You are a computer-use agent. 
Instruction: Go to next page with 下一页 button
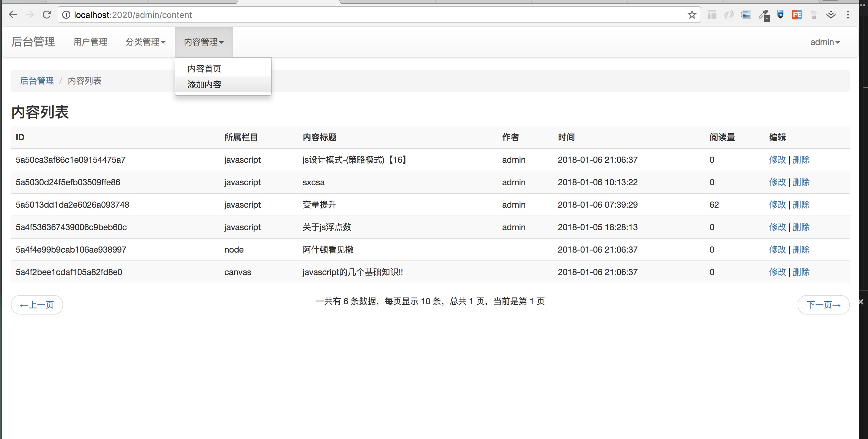tap(823, 305)
